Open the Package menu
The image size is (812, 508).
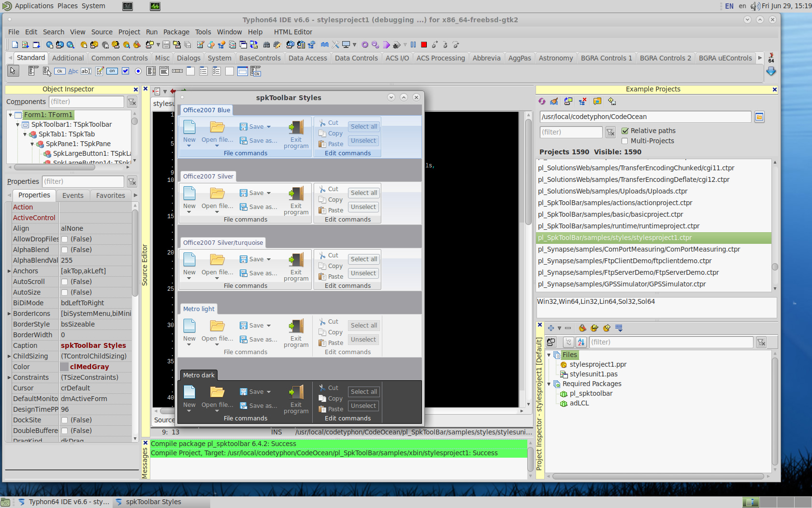pyautogui.click(x=176, y=32)
